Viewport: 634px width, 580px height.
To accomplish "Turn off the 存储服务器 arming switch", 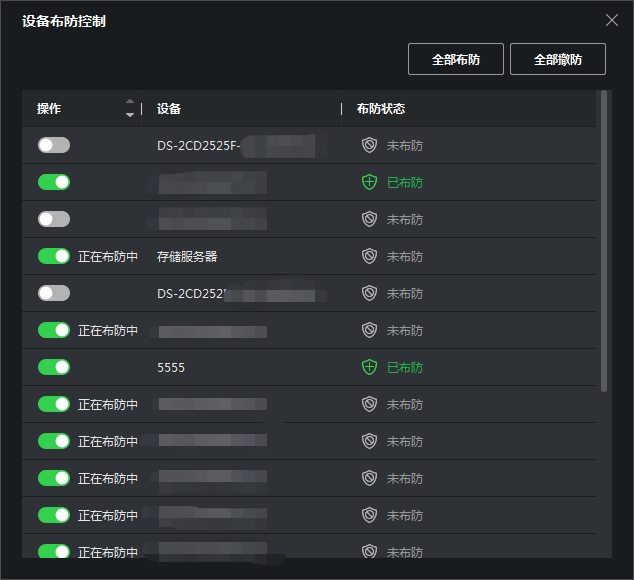I will click(54, 256).
